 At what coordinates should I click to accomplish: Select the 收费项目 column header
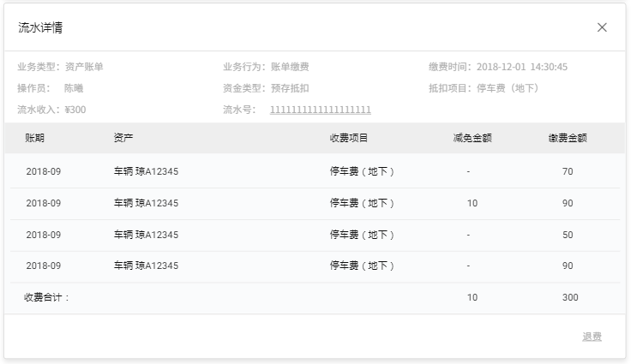tap(349, 138)
